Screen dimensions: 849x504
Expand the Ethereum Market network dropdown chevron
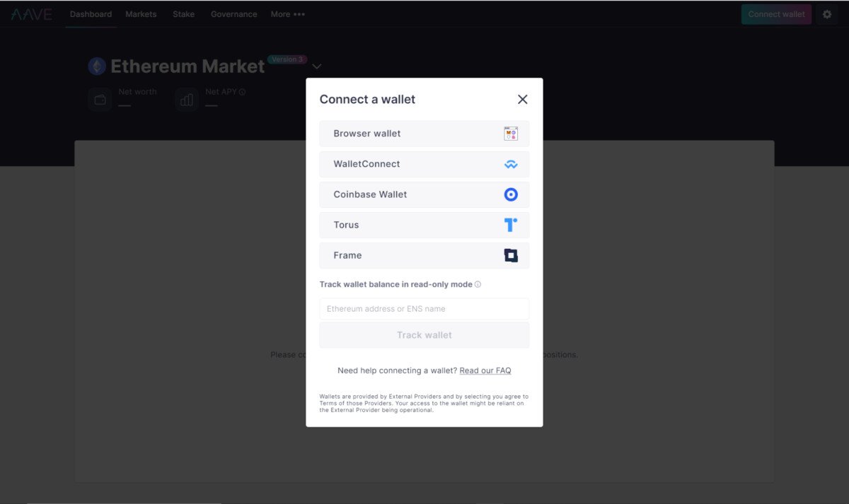[x=316, y=66]
